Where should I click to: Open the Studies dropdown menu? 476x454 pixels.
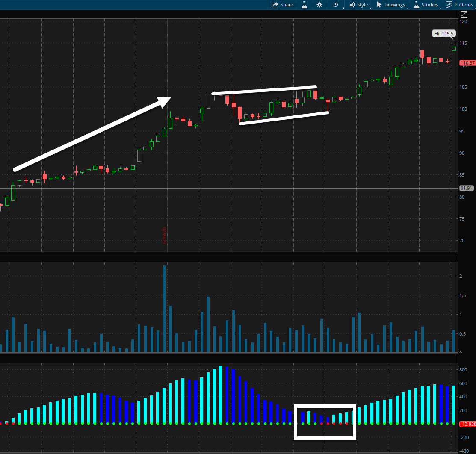(x=426, y=5)
